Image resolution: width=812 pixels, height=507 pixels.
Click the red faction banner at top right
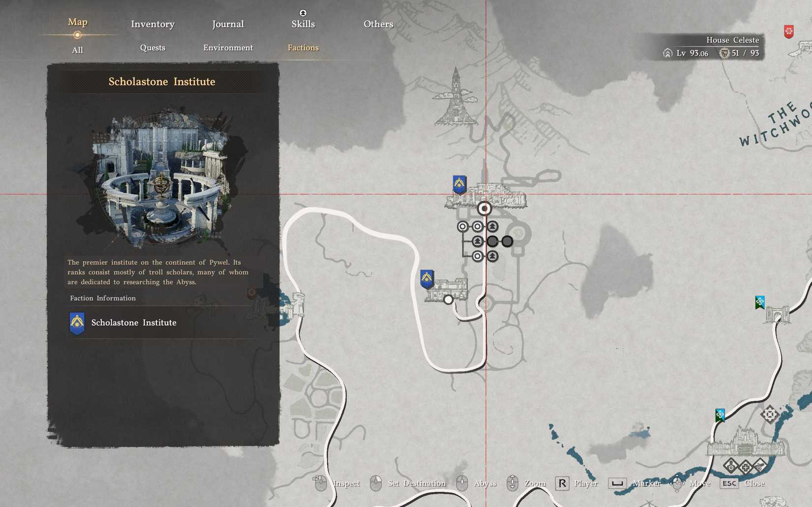788,32
